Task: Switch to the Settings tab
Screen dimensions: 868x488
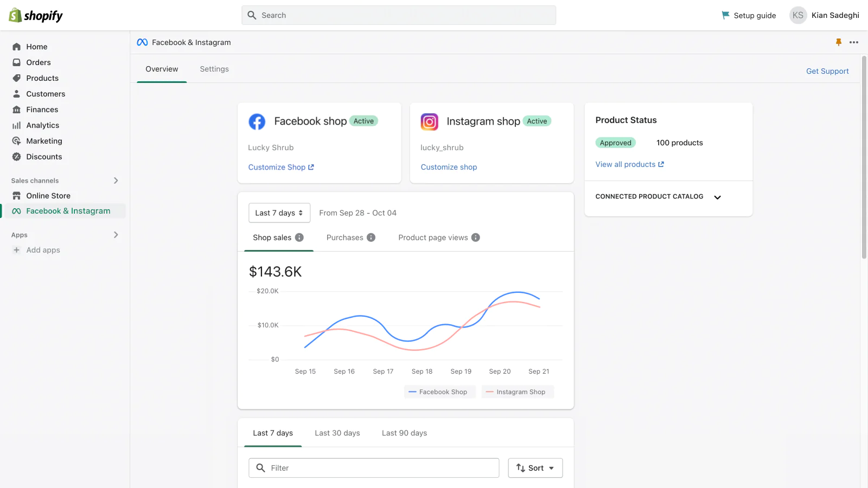Action: tap(214, 69)
